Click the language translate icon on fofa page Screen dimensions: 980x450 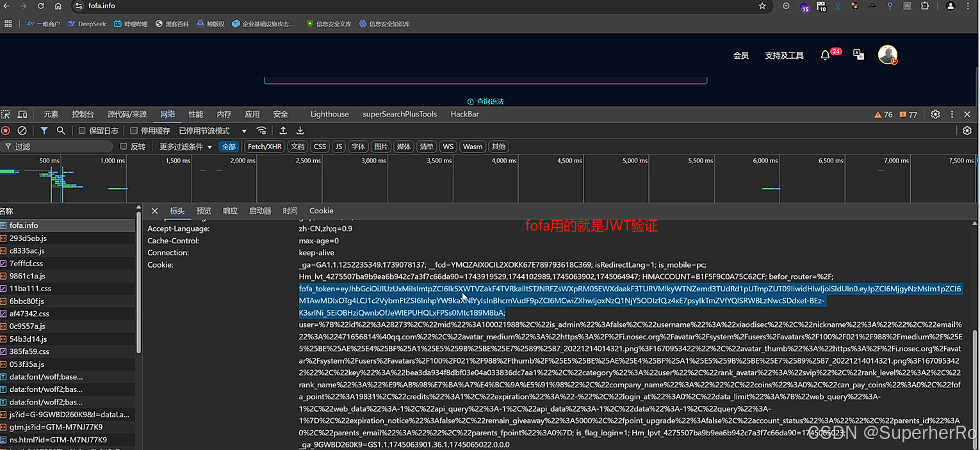859,55
